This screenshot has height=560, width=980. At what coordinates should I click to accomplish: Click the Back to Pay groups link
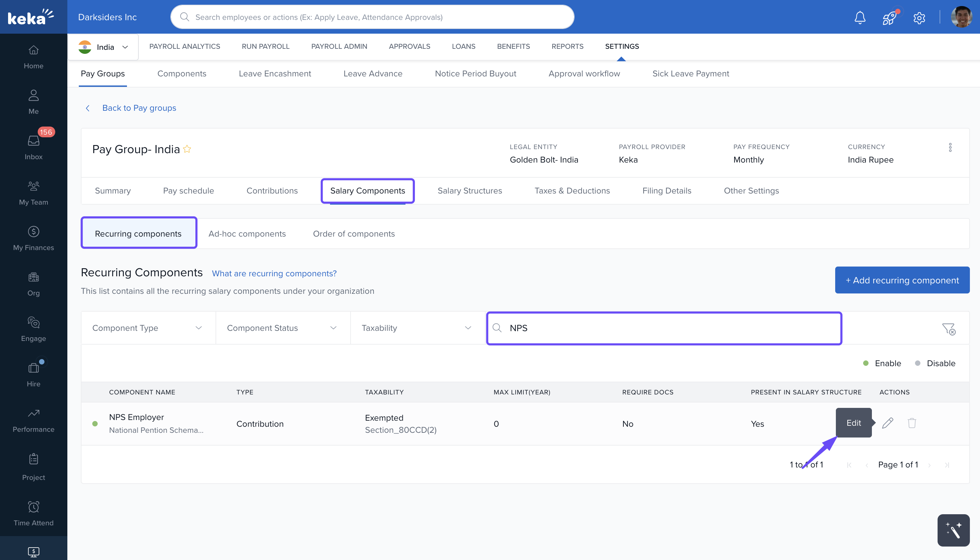(139, 108)
